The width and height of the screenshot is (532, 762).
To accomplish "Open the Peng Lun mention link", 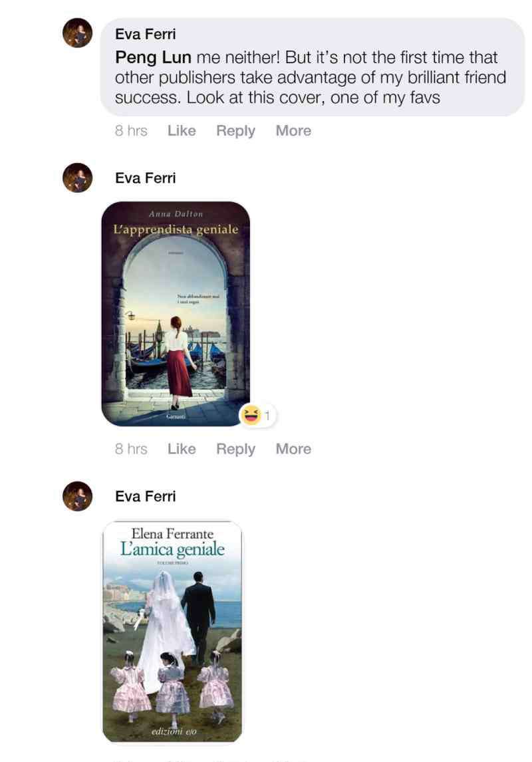I will pyautogui.click(x=153, y=58).
